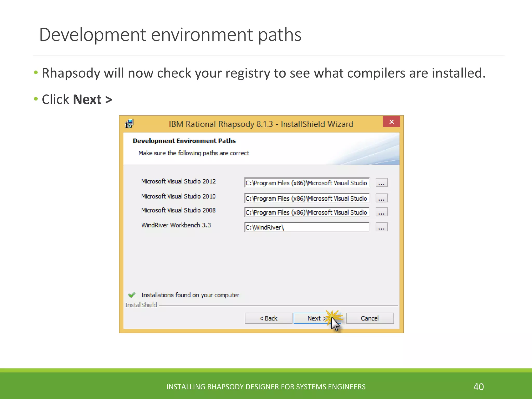Browse for the WindRiver Workbench 3.3 path
Screen dimensions: 532x399
382,227
